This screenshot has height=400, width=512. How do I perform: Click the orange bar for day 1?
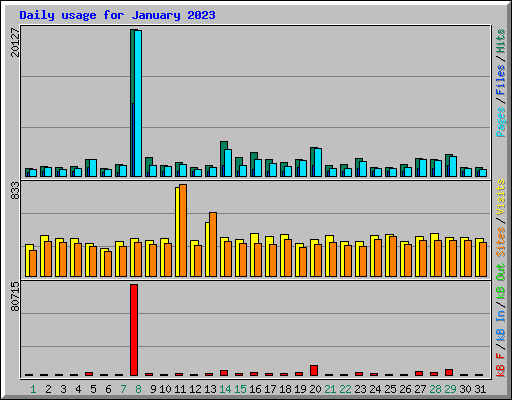click(x=33, y=263)
